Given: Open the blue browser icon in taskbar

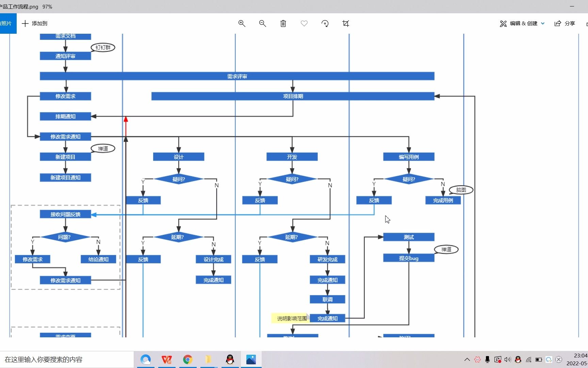Looking at the screenshot, I should 146,359.
